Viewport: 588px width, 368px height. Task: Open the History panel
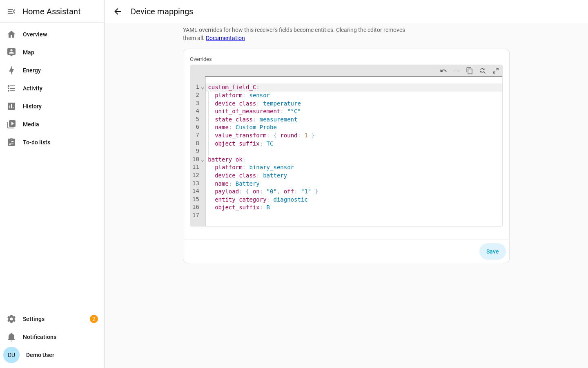(x=52, y=106)
